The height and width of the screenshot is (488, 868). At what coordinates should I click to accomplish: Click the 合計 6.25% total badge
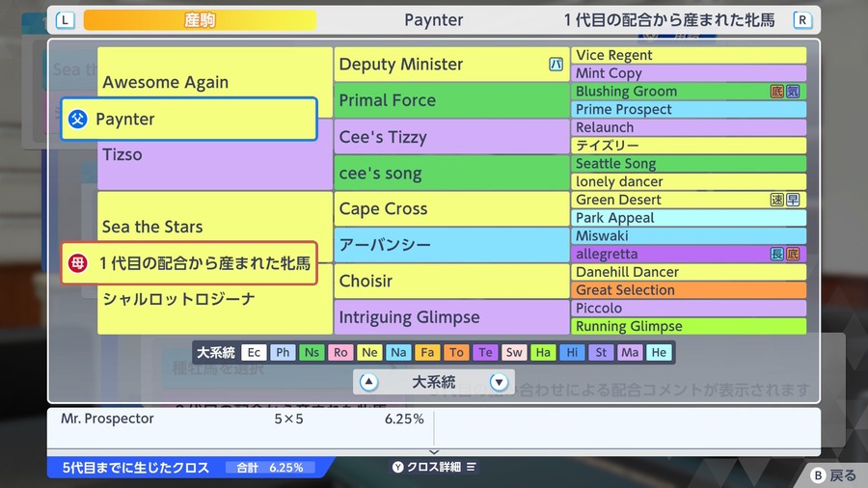pos(270,468)
